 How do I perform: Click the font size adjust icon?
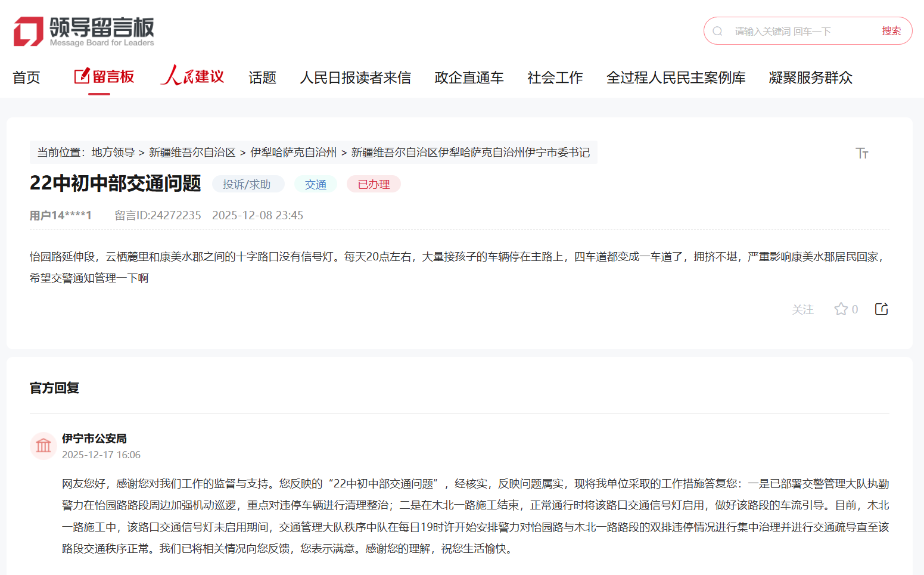point(861,153)
